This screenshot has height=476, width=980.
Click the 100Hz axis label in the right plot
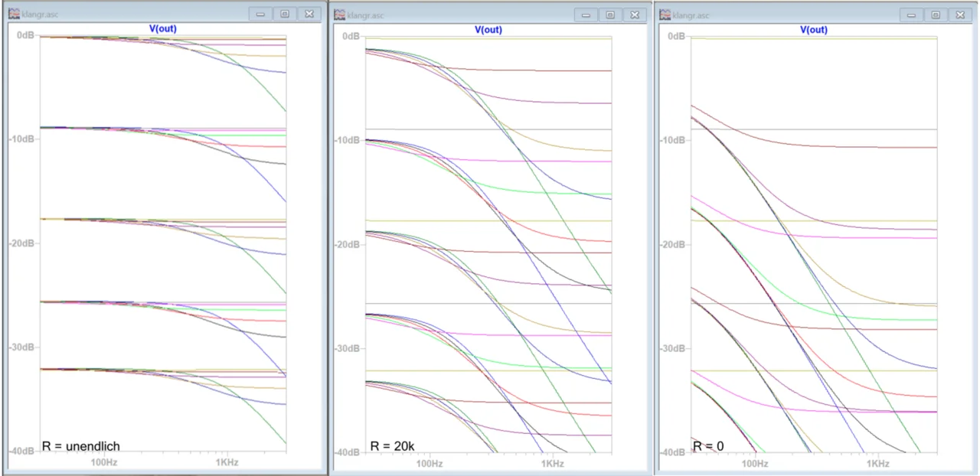754,464
